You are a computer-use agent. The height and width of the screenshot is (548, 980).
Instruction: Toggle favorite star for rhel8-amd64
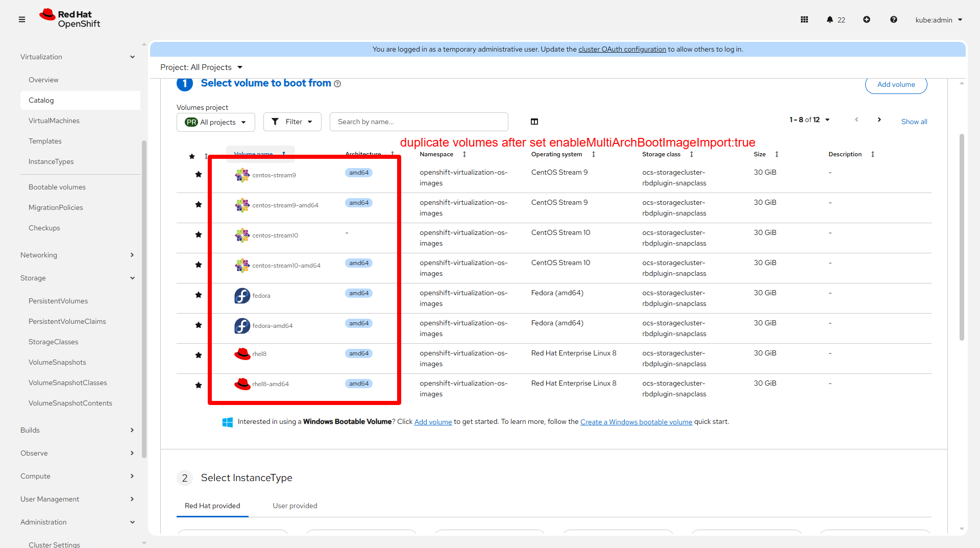pos(199,386)
